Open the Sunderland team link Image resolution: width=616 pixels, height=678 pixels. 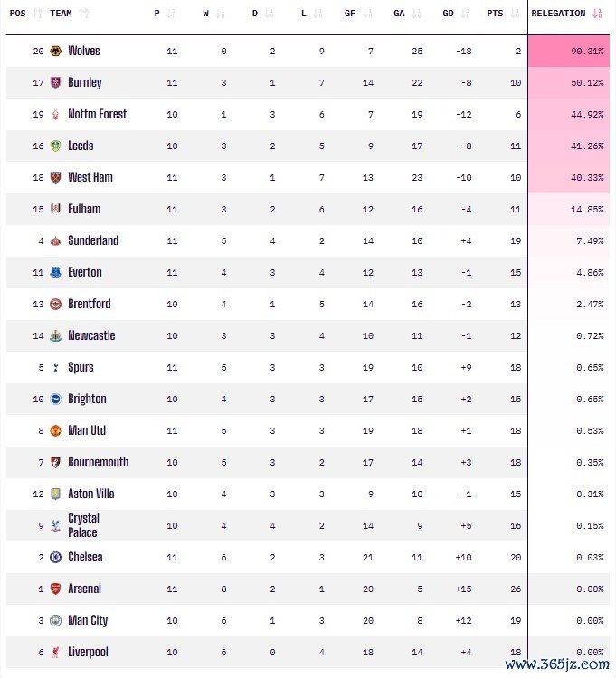pyautogui.click(x=93, y=241)
